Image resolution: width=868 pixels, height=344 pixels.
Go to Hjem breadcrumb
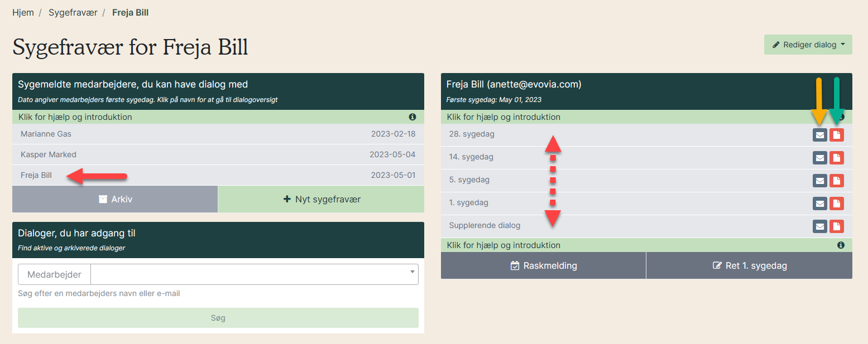coord(23,12)
